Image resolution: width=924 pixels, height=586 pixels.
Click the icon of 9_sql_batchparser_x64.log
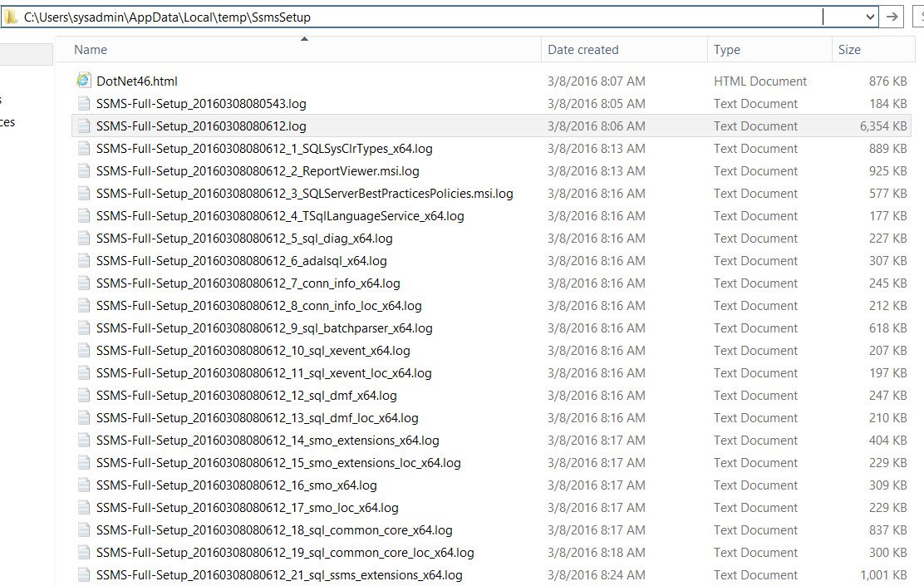(84, 327)
